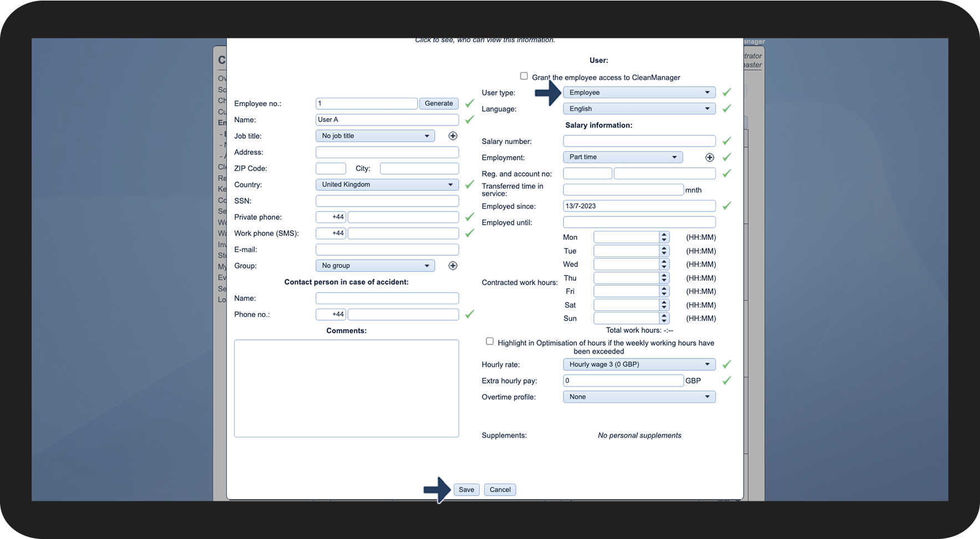Click plus icon next to Group dropdown
This screenshot has height=539, width=980.
coord(453,266)
